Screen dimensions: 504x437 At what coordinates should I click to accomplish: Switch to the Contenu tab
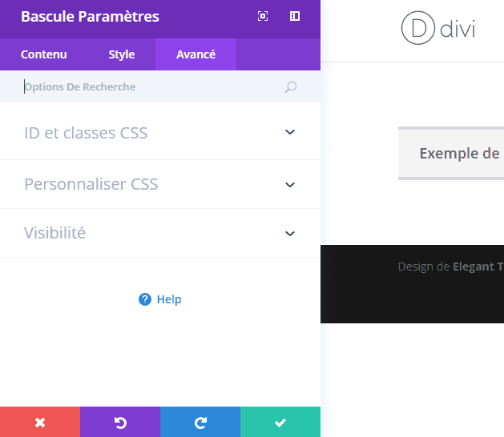(44, 54)
